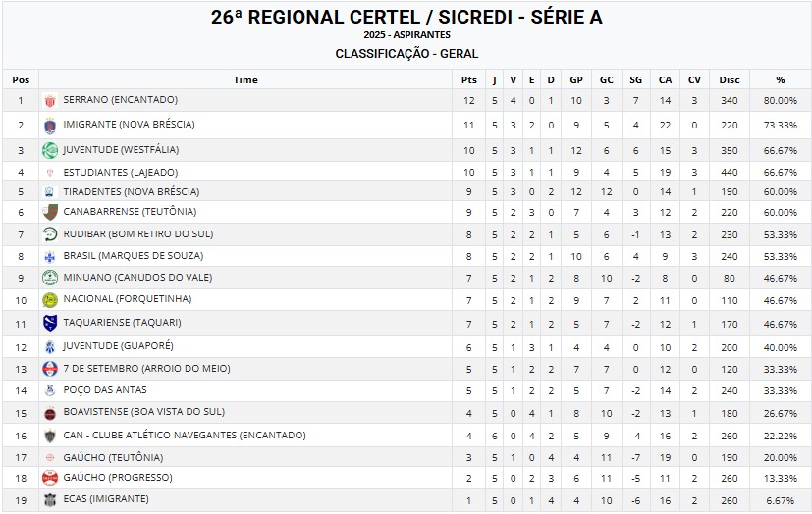Click the Minuano (Canudos do Vale) crest
The image size is (812, 514).
click(x=50, y=278)
